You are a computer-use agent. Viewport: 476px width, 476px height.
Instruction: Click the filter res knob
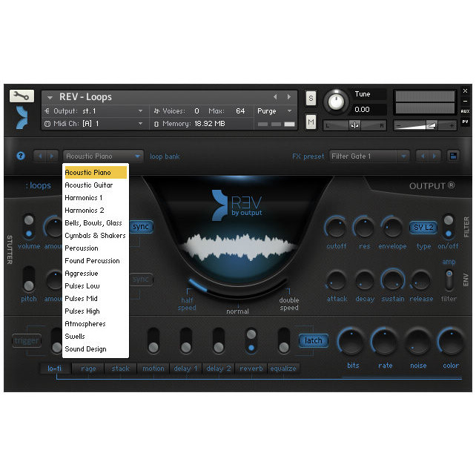pyautogui.click(x=364, y=228)
